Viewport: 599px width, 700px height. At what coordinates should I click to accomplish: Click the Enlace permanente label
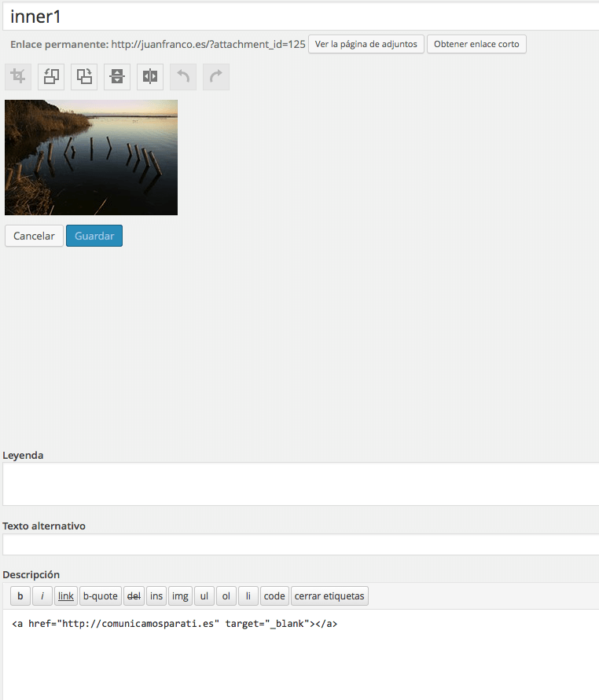(x=60, y=44)
